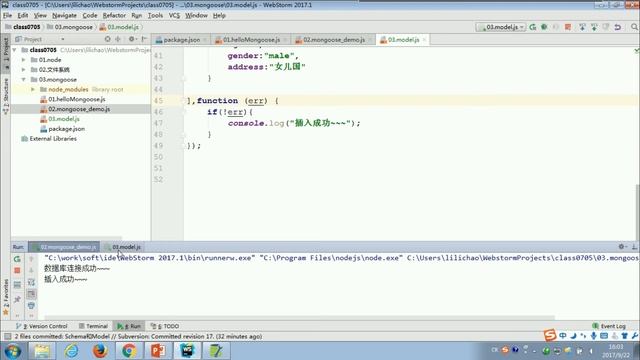
Task: Click the red Stop button in top toolbar
Action: pyautogui.click(x=568, y=27)
